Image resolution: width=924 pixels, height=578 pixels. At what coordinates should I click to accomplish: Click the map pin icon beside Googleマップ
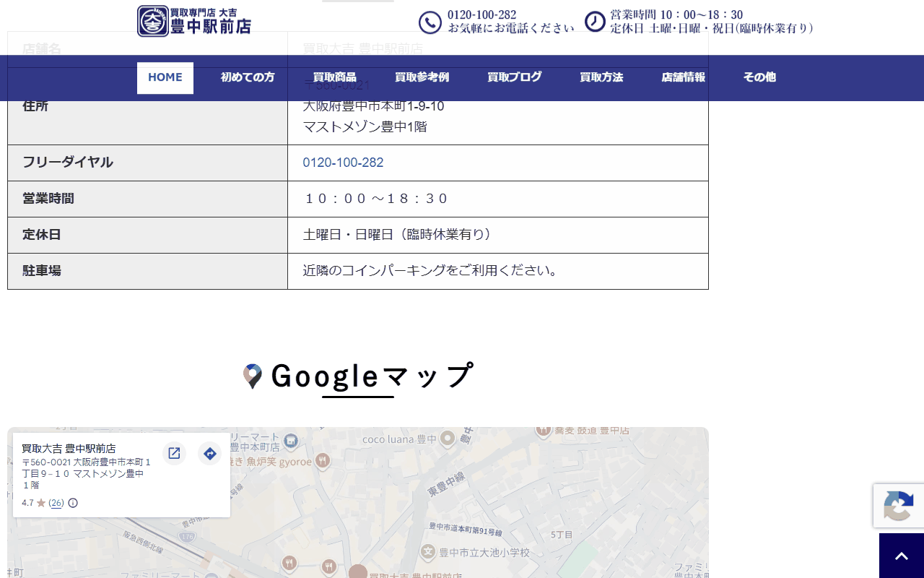point(253,376)
